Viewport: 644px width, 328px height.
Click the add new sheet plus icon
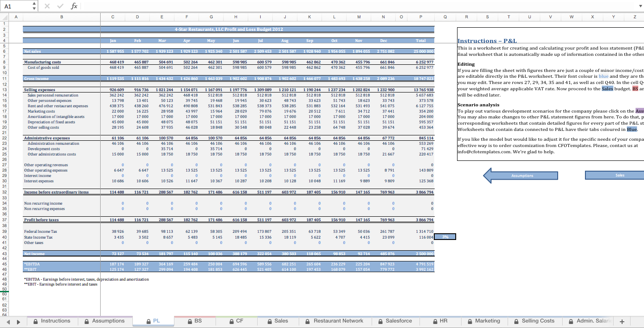pyautogui.click(x=622, y=321)
